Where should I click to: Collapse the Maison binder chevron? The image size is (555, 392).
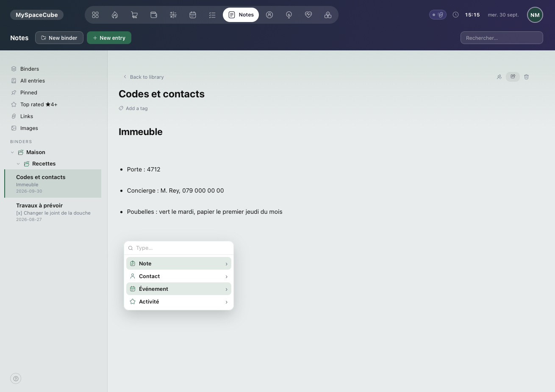point(12,152)
